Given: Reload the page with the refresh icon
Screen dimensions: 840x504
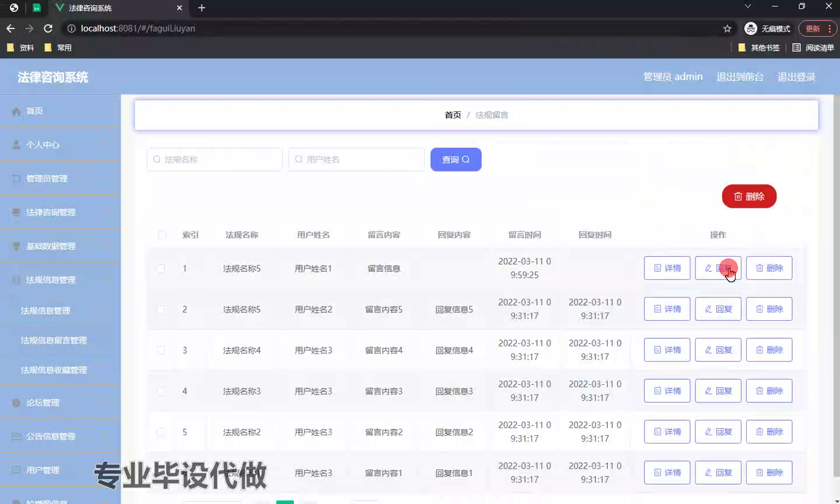Looking at the screenshot, I should tap(48, 29).
